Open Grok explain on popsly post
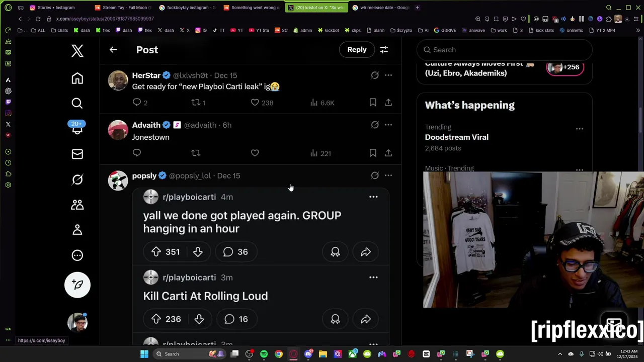Screen dimensions: 644x362 click(375, 176)
